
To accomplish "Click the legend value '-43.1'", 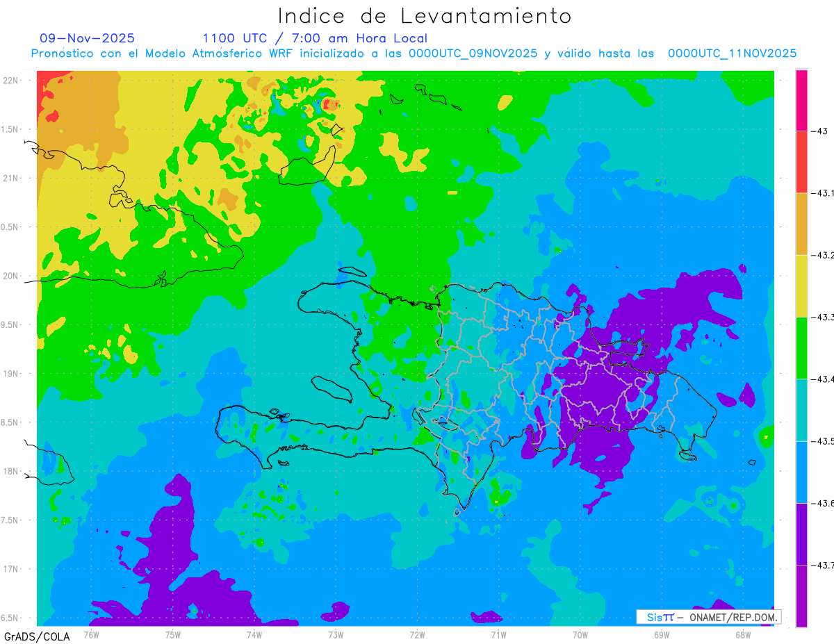I will [x=822, y=193].
